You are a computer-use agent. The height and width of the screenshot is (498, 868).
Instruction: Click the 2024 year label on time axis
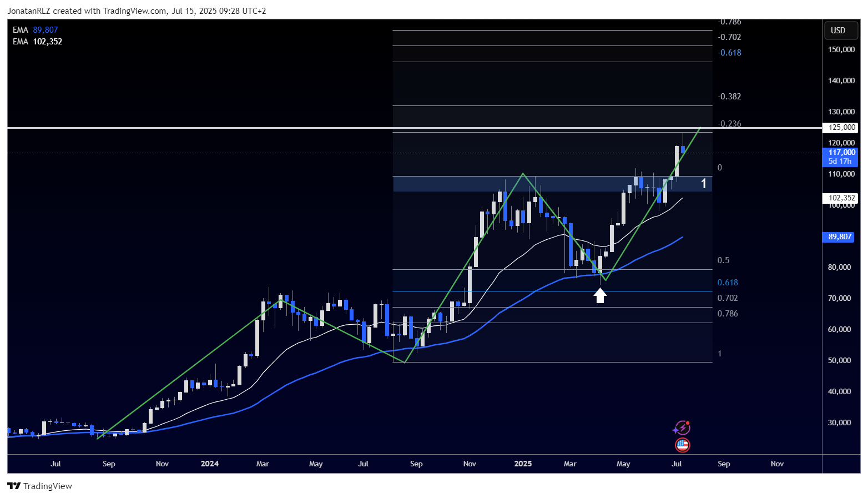210,464
